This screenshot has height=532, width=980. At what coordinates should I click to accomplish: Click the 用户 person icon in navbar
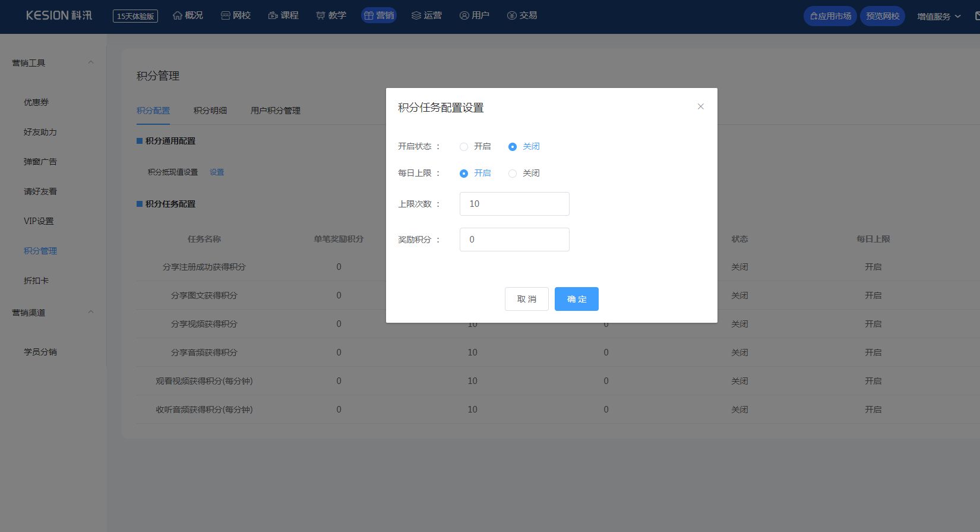click(464, 15)
